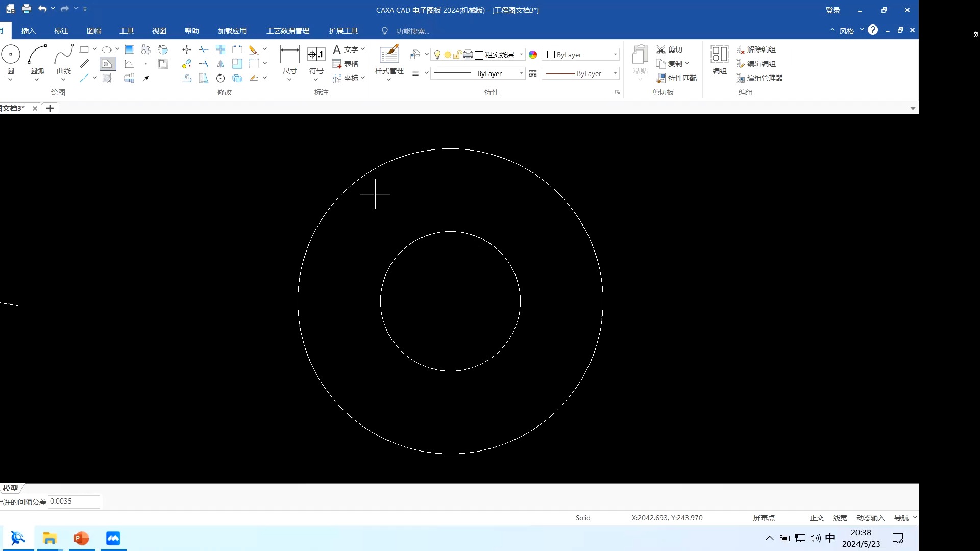Open the color ByLayer dropdown
The width and height of the screenshot is (980, 551).
coord(615,55)
